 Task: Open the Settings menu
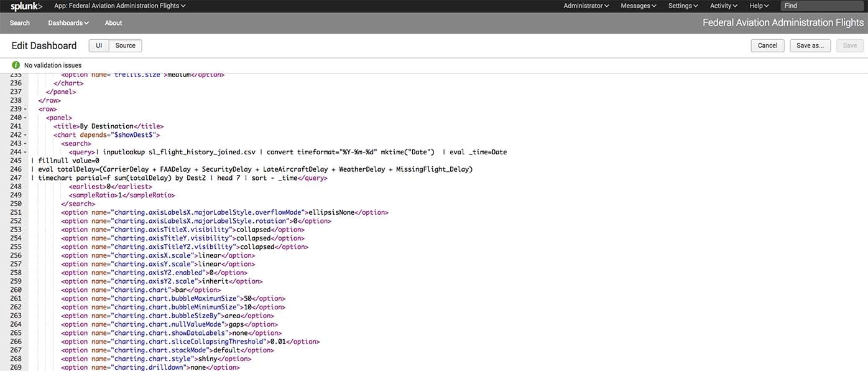(683, 6)
